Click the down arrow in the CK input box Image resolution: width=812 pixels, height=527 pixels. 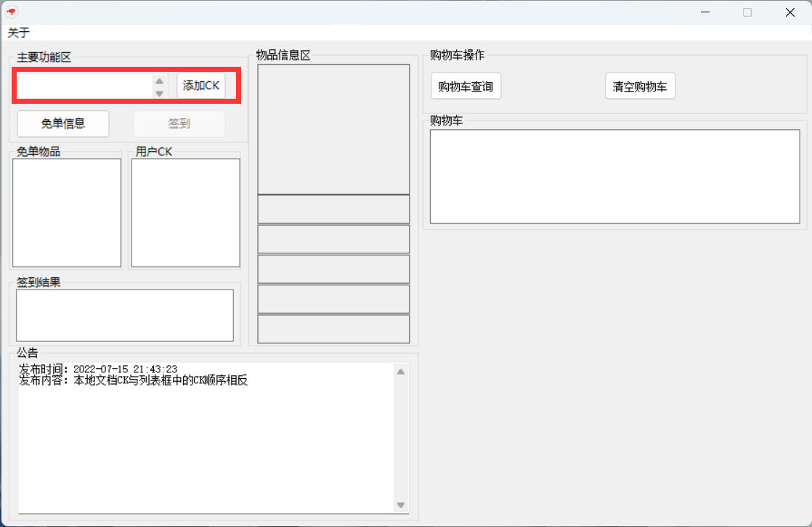click(159, 93)
